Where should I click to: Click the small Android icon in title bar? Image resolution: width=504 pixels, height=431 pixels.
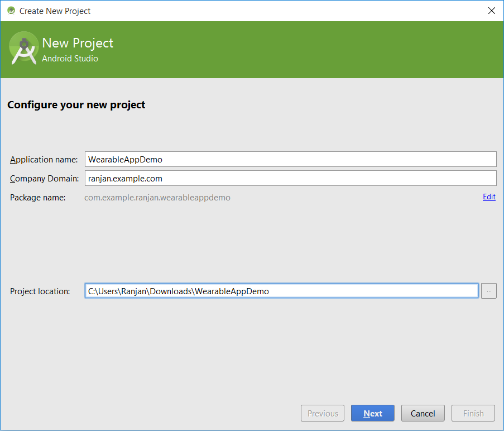coord(11,11)
